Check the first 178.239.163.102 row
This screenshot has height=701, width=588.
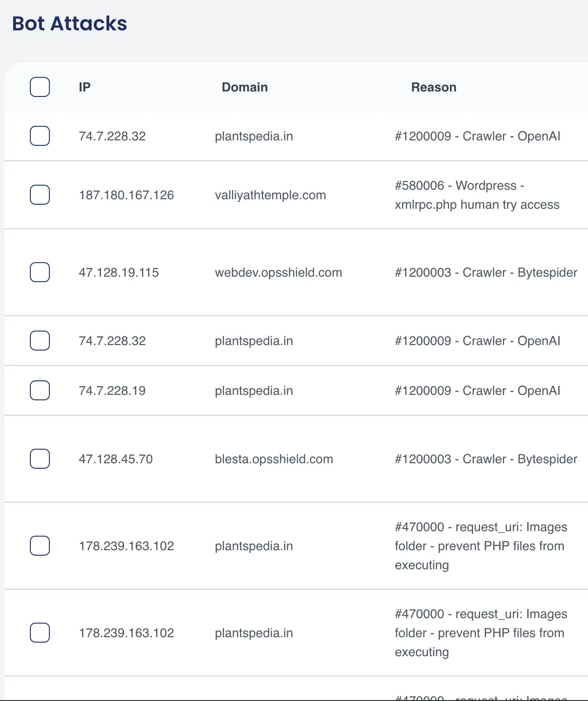point(39,546)
